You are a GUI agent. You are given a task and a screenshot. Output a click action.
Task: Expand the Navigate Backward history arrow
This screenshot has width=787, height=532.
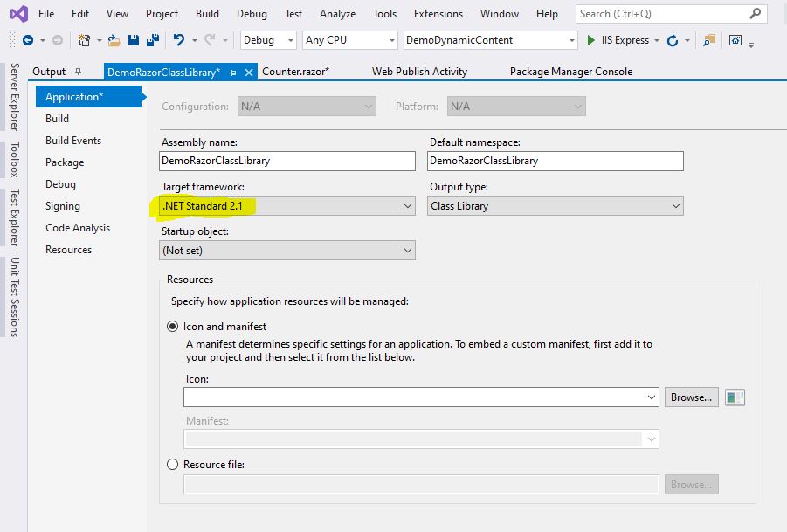(x=43, y=41)
